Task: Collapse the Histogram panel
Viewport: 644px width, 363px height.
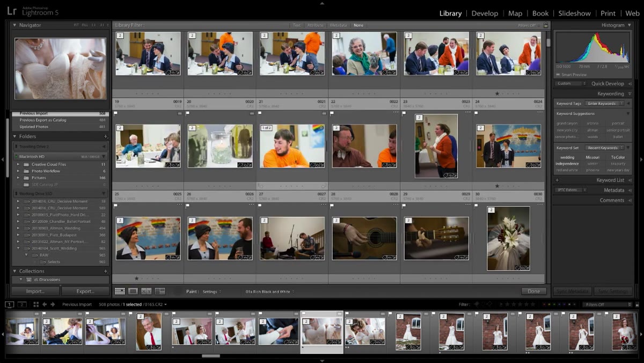Action: point(630,25)
